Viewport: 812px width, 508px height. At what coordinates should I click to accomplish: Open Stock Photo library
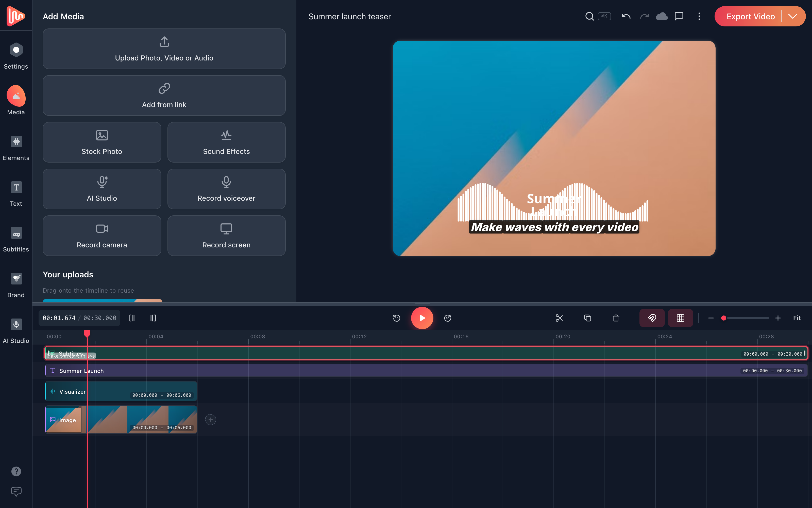tap(102, 142)
